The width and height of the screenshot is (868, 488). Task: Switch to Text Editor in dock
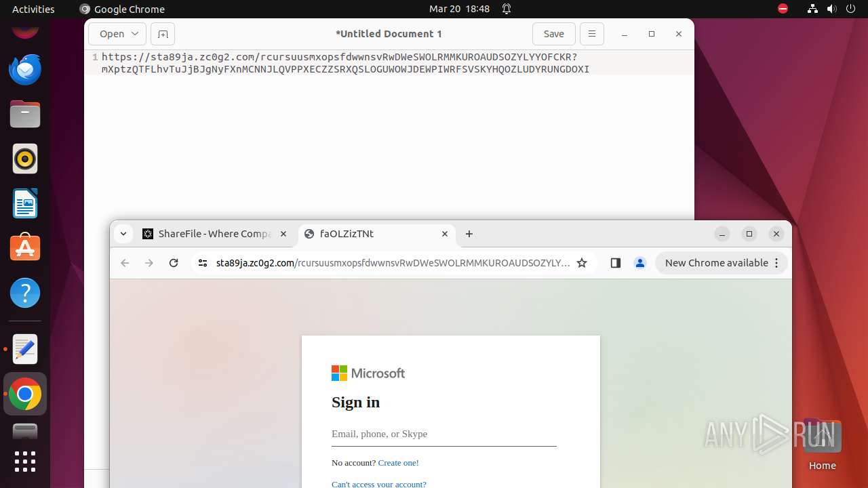point(25,349)
